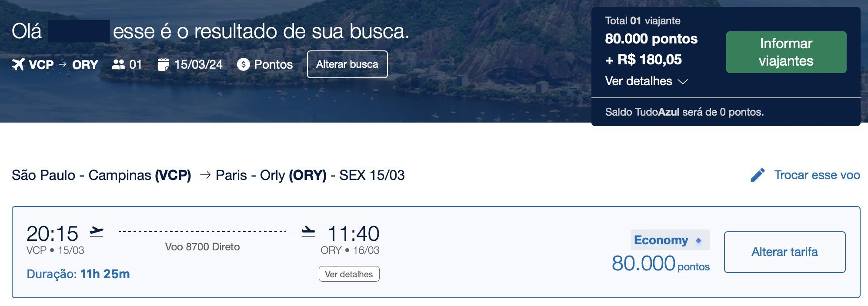Click the ORY destination code in search bar
This screenshot has height=306, width=868.
(x=85, y=65)
